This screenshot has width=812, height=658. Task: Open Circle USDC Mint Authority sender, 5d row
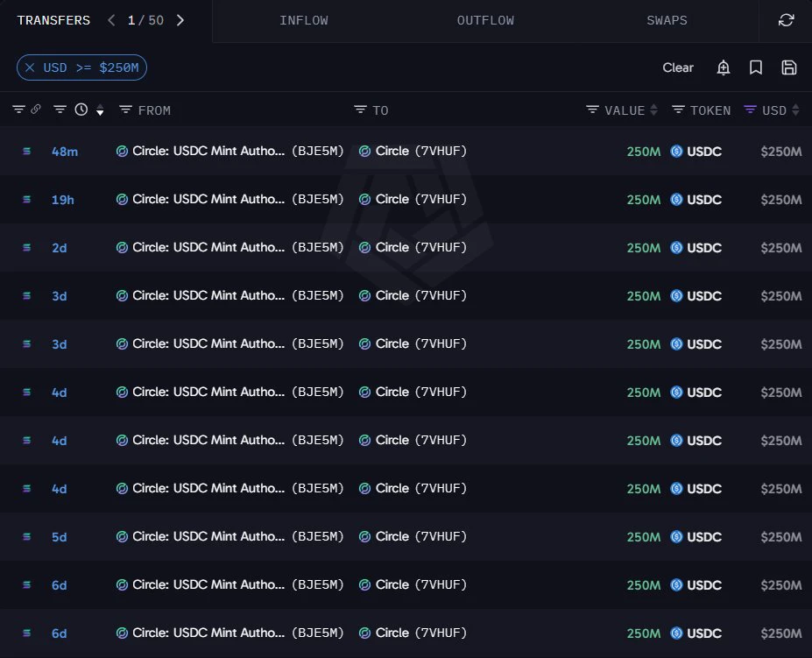[x=229, y=536]
